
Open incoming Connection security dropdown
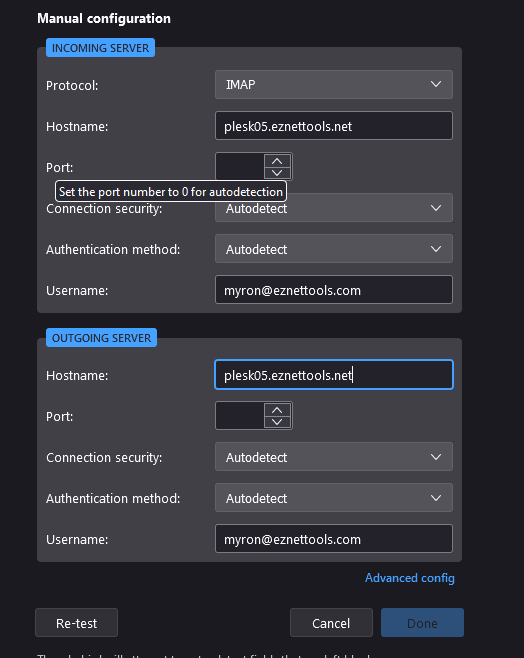[334, 208]
